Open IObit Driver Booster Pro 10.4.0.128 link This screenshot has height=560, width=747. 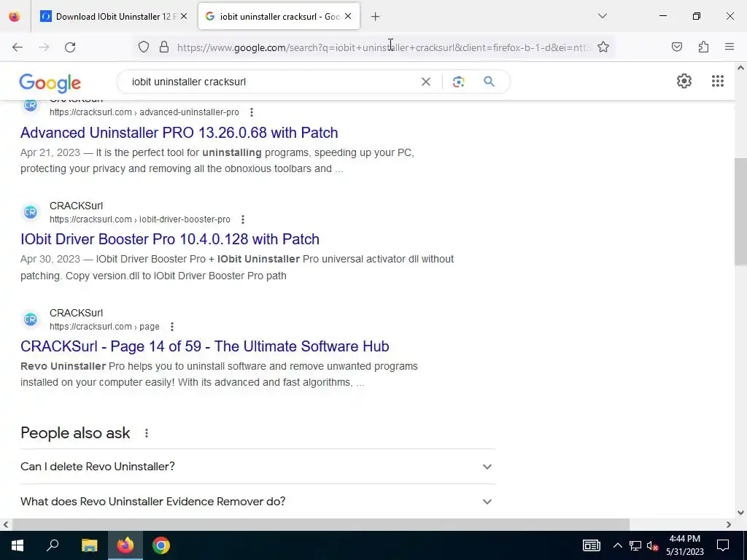[x=169, y=239]
